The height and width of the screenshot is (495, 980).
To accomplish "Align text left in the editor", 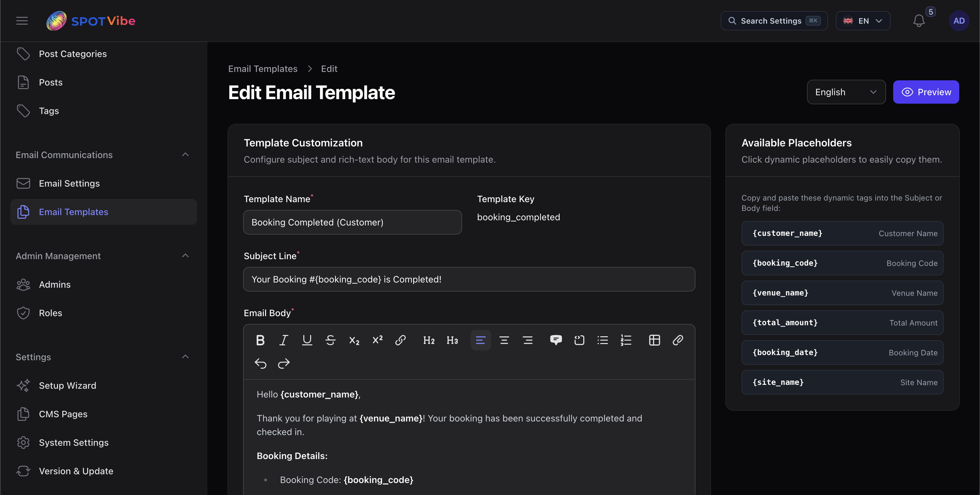I will [481, 340].
